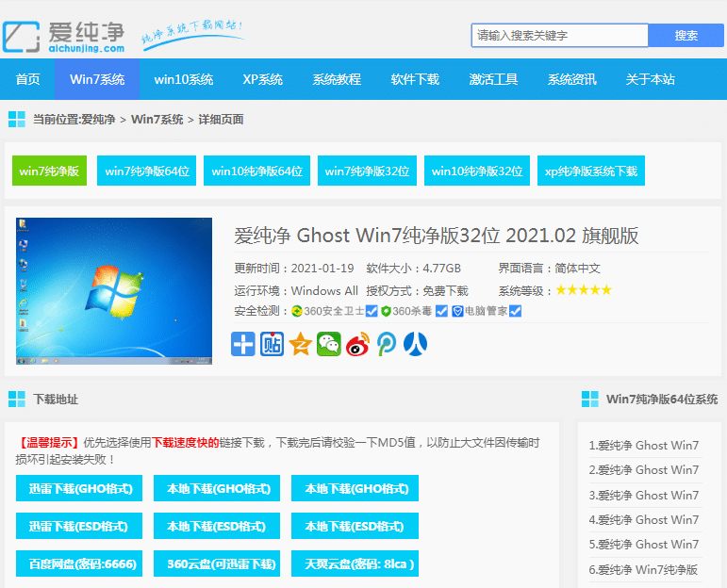This screenshot has height=588, width=727.
Task: Open sidebar link 3.爱纯净 Ghost Win7
Action: click(x=643, y=495)
